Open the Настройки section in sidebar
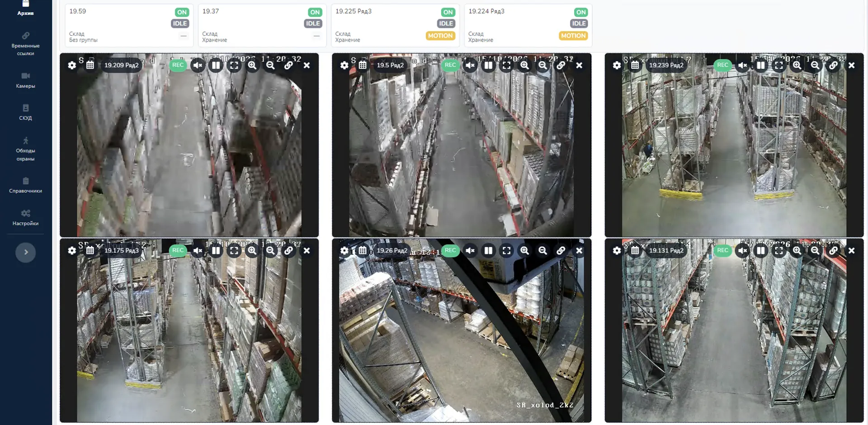The width and height of the screenshot is (868, 425). (x=25, y=218)
